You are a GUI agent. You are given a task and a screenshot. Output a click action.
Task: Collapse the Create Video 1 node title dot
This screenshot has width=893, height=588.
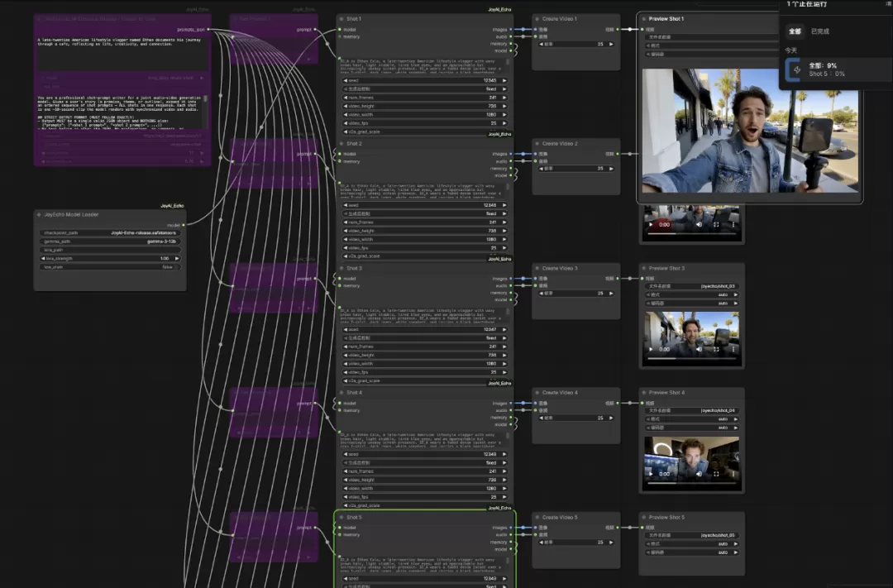pyautogui.click(x=537, y=19)
